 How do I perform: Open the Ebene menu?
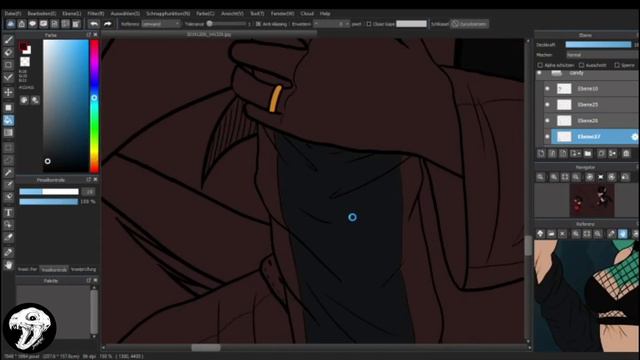(x=71, y=13)
